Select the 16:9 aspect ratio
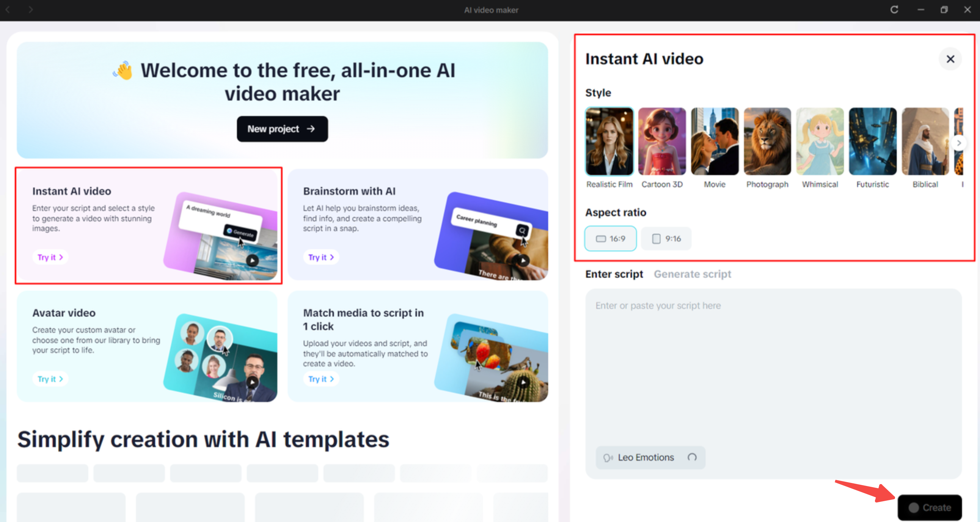This screenshot has width=980, height=522. tap(610, 239)
